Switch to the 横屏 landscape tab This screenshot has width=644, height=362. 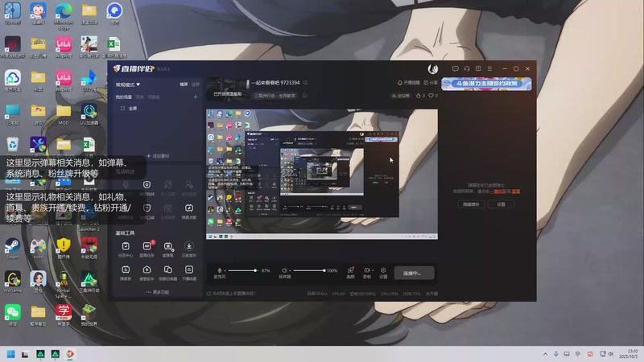pos(184,84)
